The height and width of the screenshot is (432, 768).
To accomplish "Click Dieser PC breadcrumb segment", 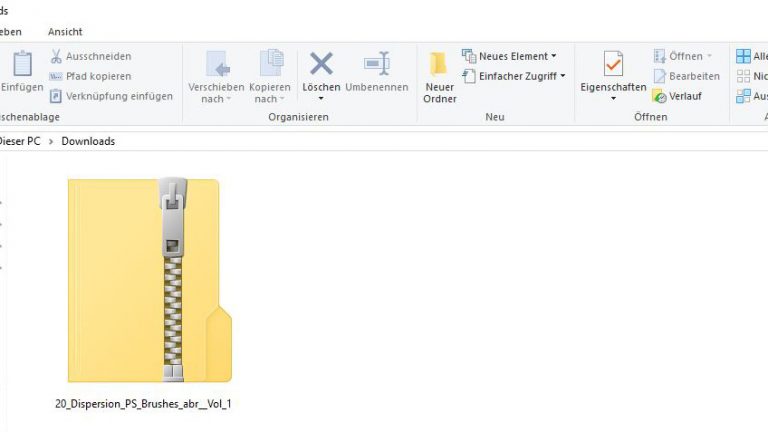I will click(x=20, y=141).
